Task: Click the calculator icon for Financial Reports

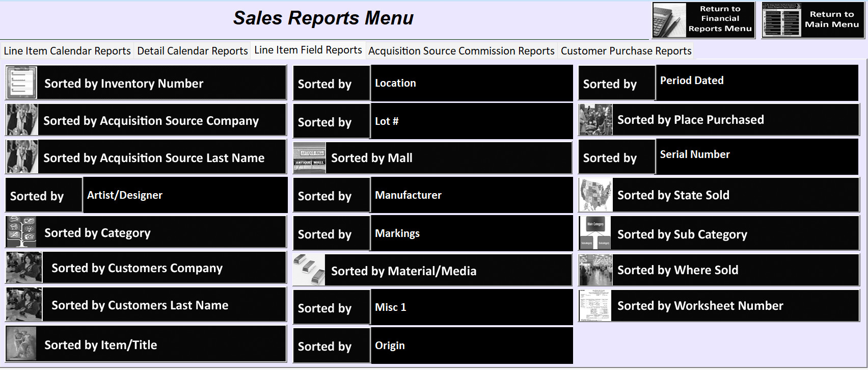Action: tap(669, 20)
